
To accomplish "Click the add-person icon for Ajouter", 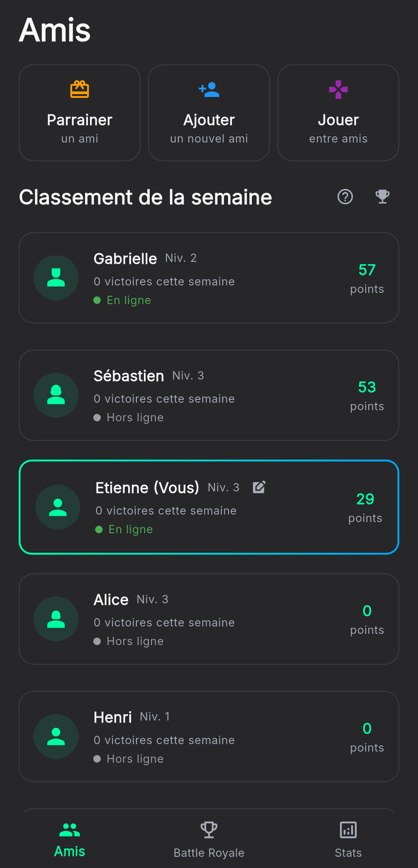I will (x=209, y=89).
